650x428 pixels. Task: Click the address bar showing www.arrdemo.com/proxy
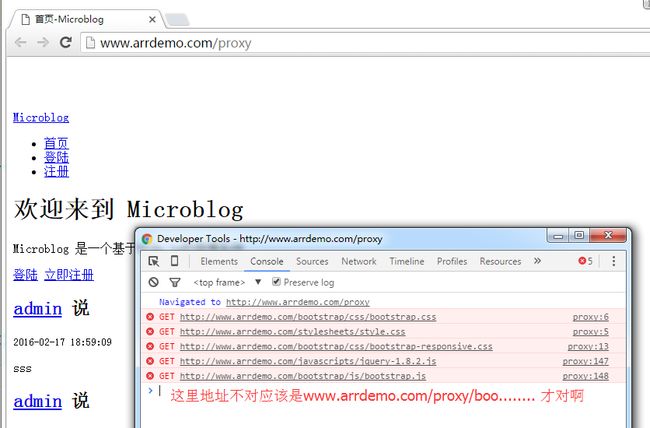coord(365,43)
